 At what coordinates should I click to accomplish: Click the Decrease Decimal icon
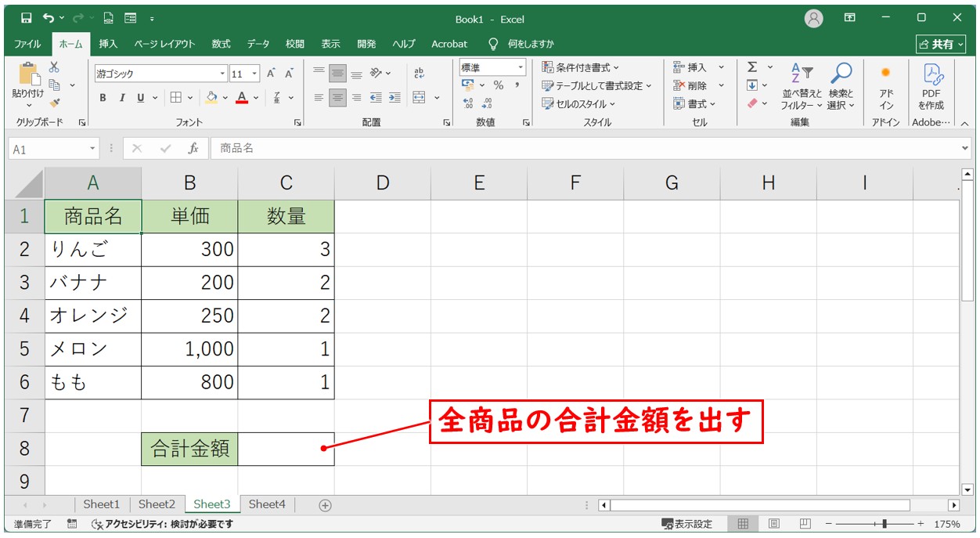pyautogui.click(x=487, y=103)
